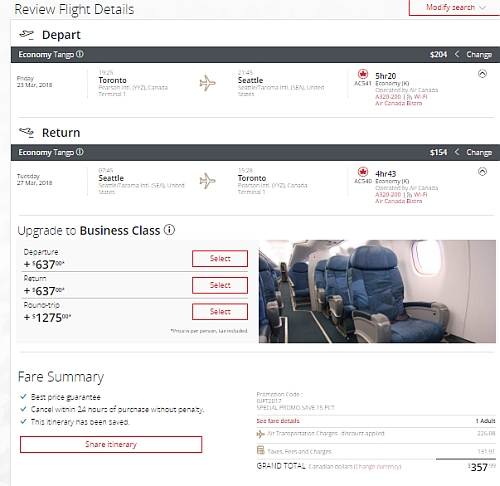Collapse the return flight details chevron

pos(482,172)
